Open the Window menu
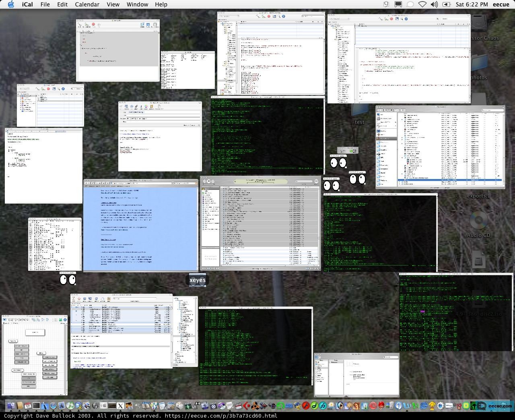This screenshot has width=515, height=420. click(137, 4)
